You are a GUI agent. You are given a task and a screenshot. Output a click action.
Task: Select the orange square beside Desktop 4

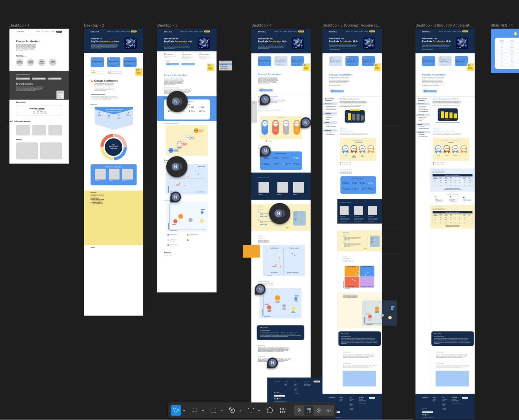click(251, 251)
